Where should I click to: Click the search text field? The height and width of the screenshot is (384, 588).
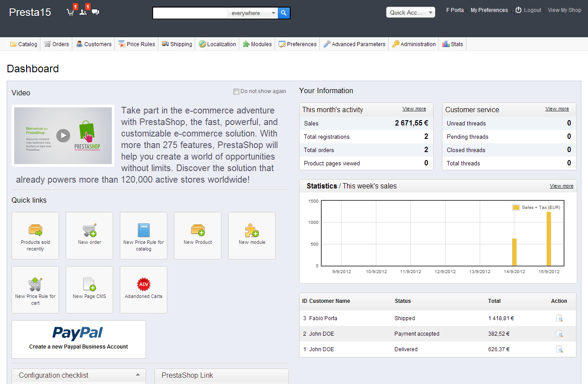point(190,13)
